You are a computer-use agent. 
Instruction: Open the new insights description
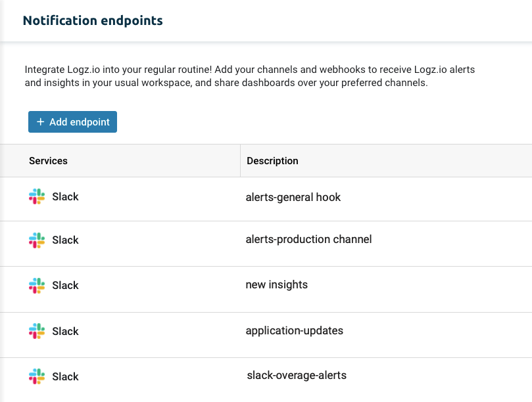(x=276, y=284)
